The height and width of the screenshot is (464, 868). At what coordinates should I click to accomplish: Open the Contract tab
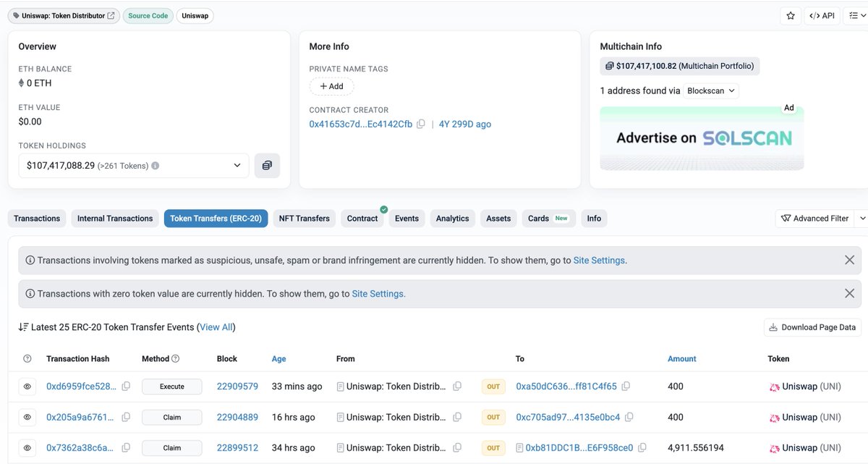362,219
